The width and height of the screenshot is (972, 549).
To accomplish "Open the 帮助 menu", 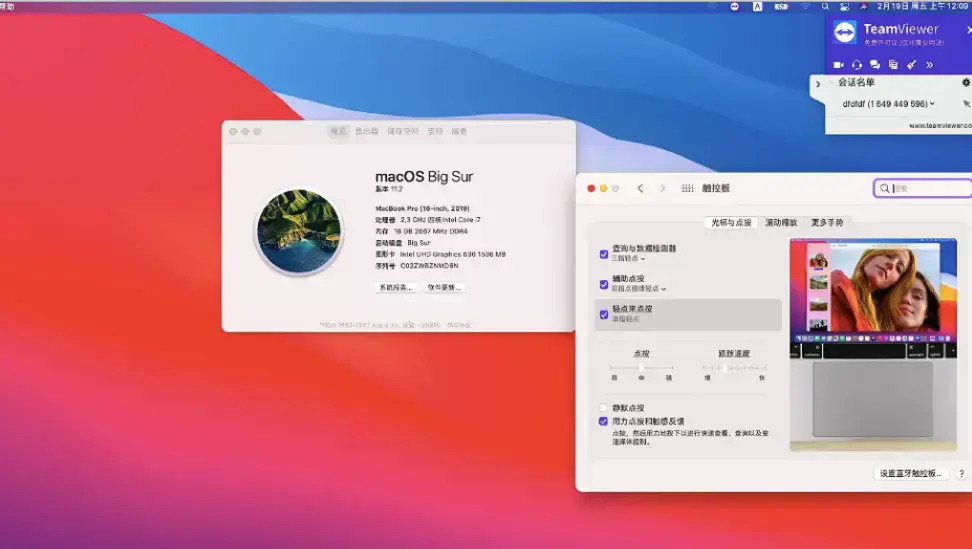I will [x=7, y=6].
